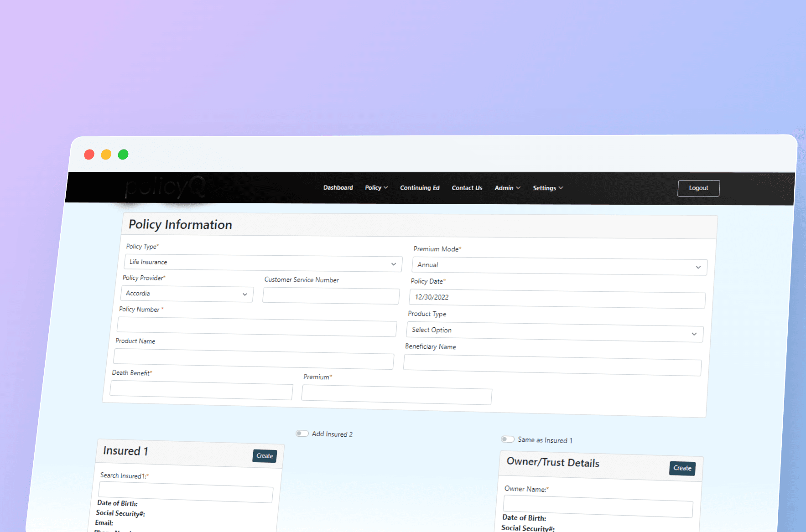Click the Policy Number input field
This screenshot has width=806, height=532.
coord(257,327)
